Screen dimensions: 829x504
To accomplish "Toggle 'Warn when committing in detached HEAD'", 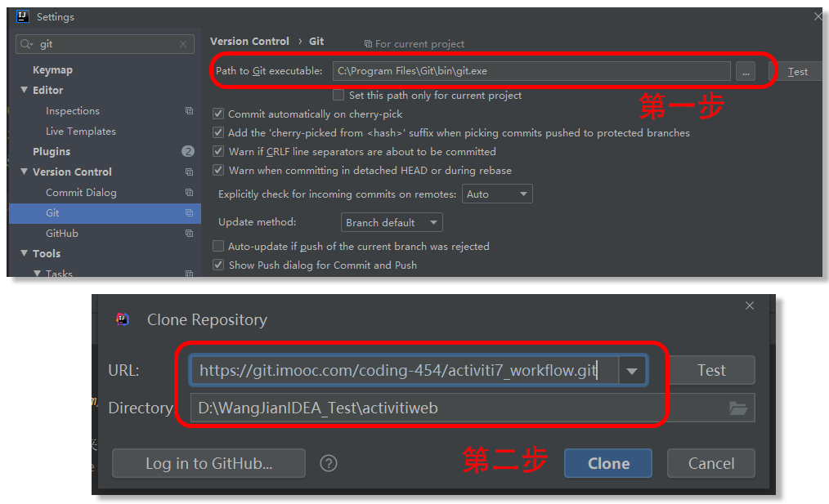I will tap(217, 170).
